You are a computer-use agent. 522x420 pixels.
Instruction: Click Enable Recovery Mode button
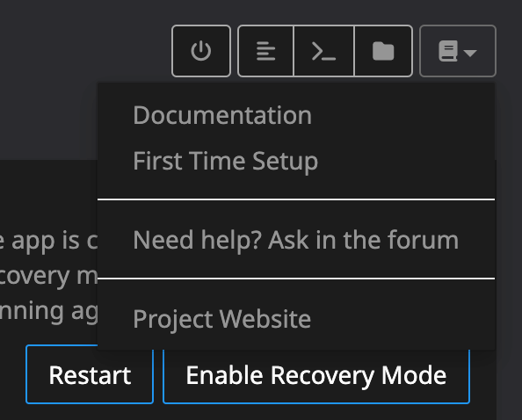316,374
